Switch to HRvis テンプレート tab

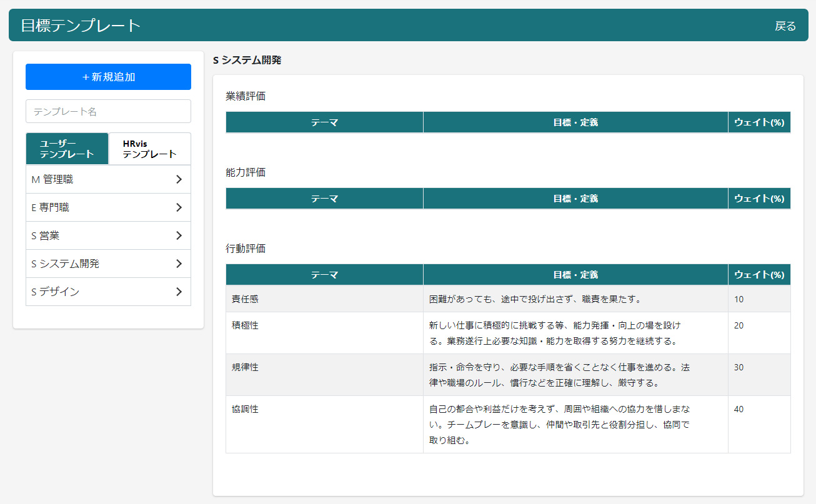coord(150,149)
